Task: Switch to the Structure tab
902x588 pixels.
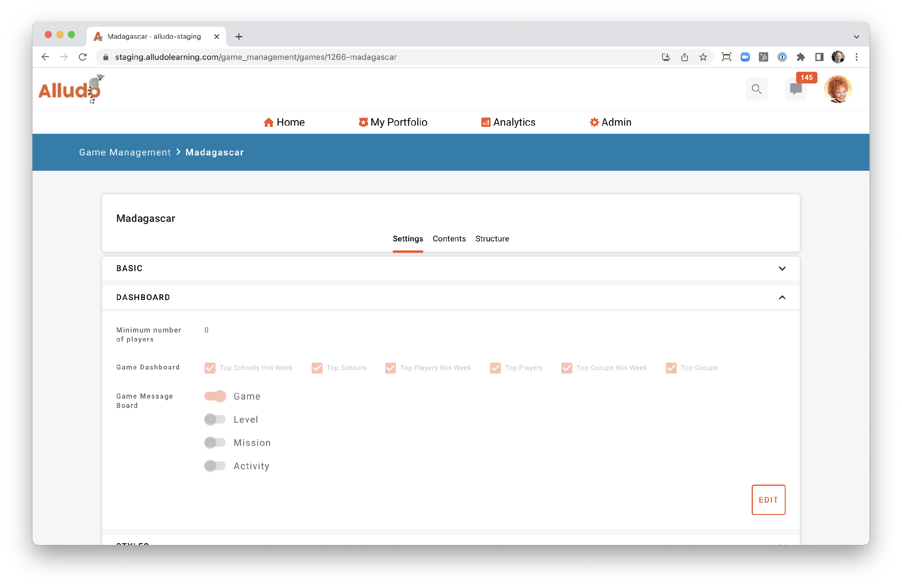Action: tap(492, 239)
